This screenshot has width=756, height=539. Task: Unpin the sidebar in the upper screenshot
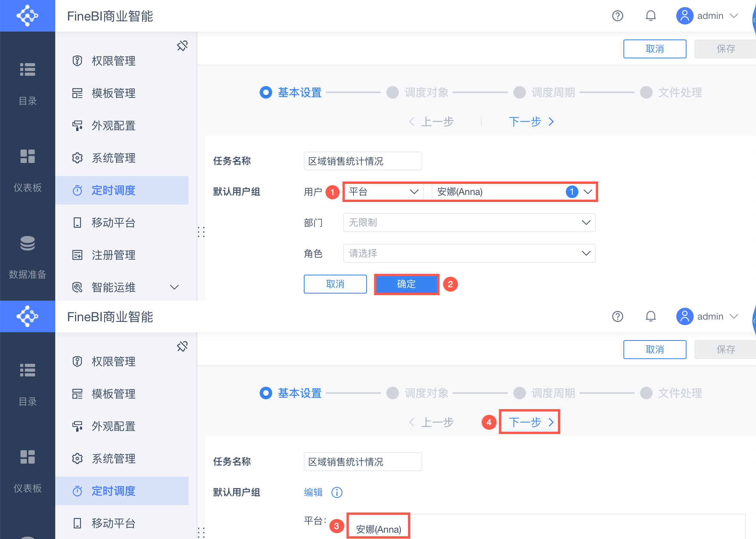pos(182,46)
